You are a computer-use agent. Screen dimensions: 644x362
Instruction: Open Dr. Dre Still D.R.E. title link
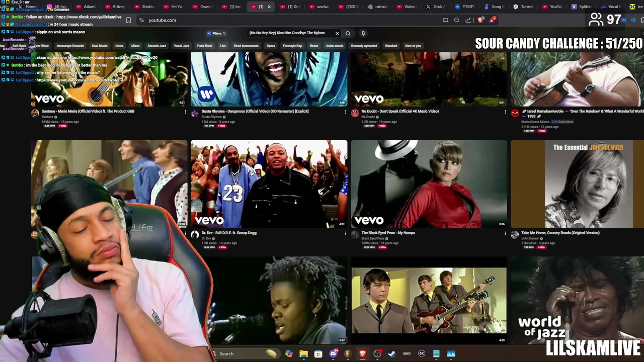tap(229, 233)
